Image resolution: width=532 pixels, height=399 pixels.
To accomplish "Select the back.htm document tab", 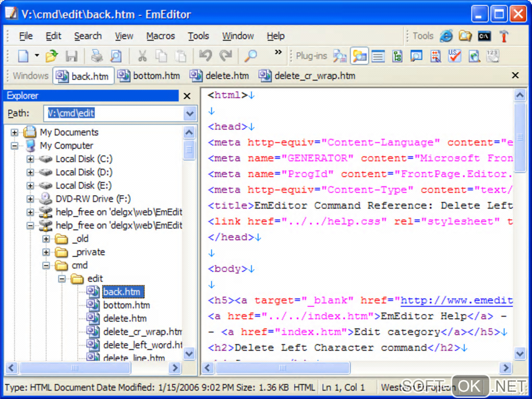I will (83, 76).
